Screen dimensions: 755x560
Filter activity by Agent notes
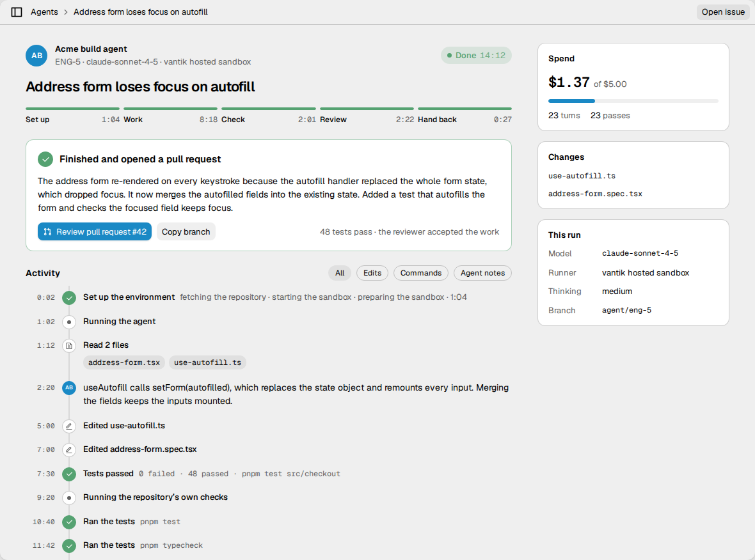[482, 273]
